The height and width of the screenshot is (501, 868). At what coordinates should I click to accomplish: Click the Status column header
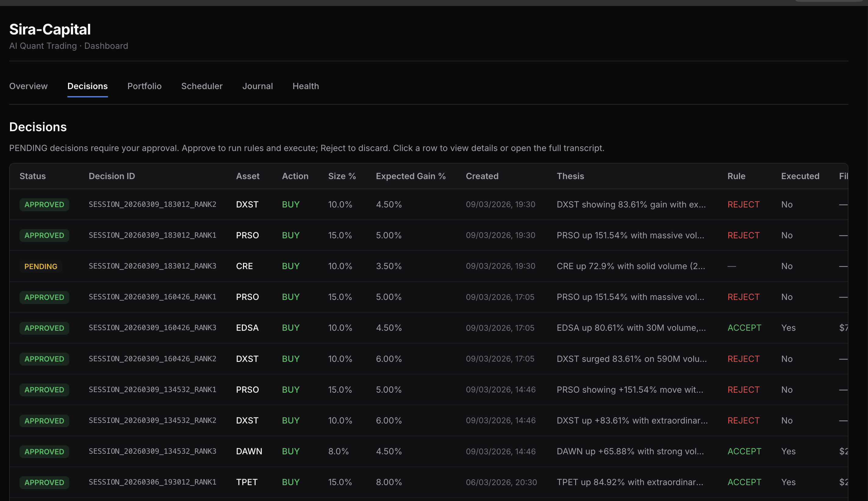coord(32,176)
